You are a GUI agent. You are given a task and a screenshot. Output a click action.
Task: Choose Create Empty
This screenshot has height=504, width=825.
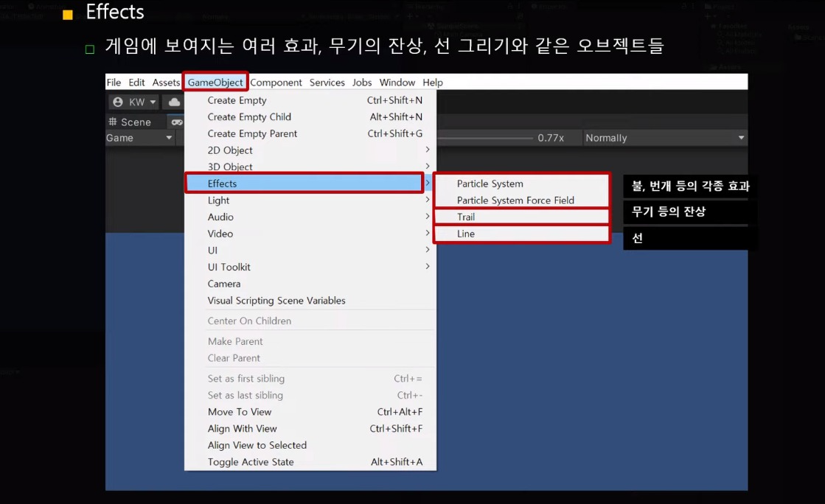pyautogui.click(x=310, y=100)
